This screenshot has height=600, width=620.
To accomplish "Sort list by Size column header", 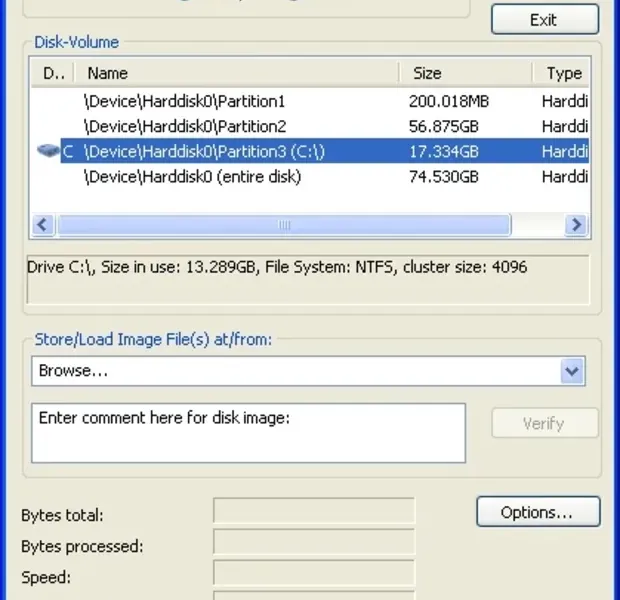I will [x=466, y=73].
